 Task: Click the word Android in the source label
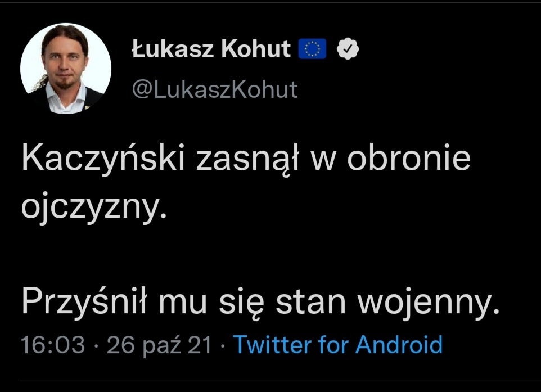(398, 344)
